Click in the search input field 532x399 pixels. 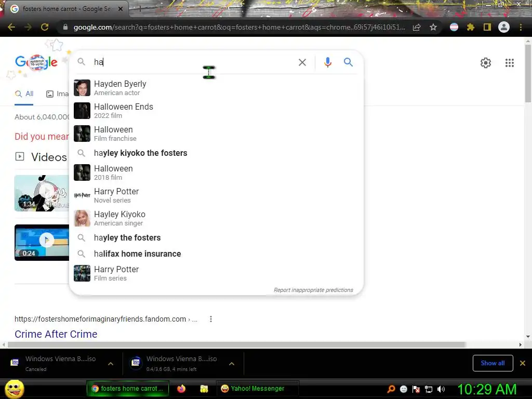193,62
